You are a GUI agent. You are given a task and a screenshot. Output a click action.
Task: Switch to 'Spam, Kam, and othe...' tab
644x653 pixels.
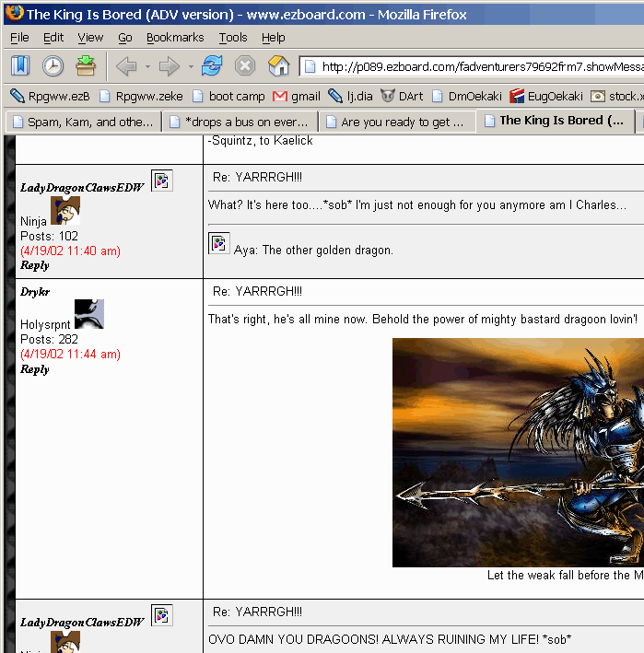[83, 122]
